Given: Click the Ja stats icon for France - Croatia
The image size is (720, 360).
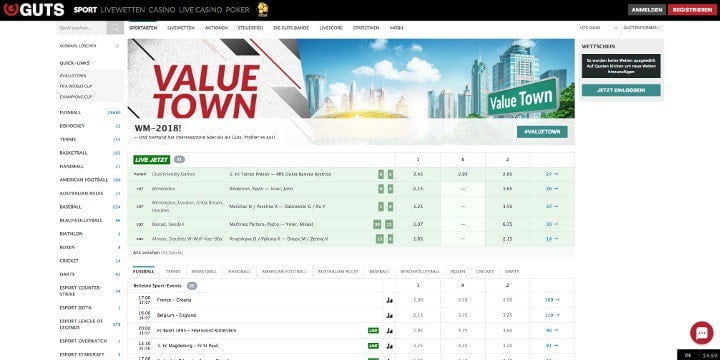Looking at the screenshot, I should tap(389, 300).
